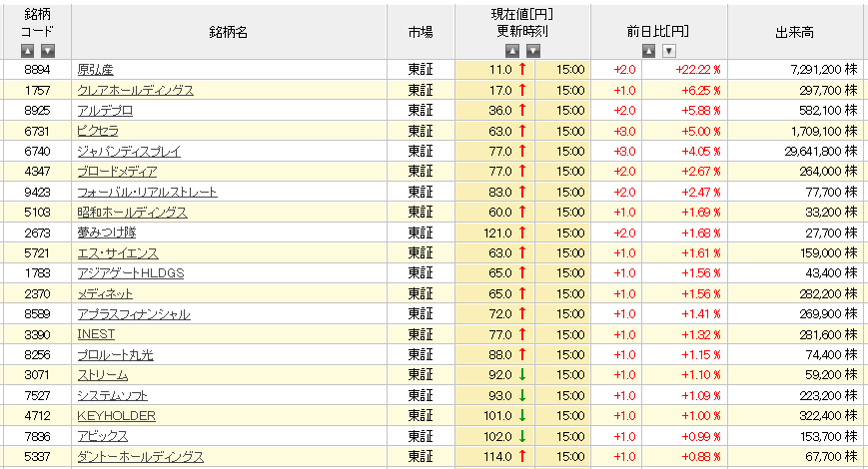Click the green down arrow in KEYHOLDER row
This screenshot has height=469, width=868.
(522, 415)
